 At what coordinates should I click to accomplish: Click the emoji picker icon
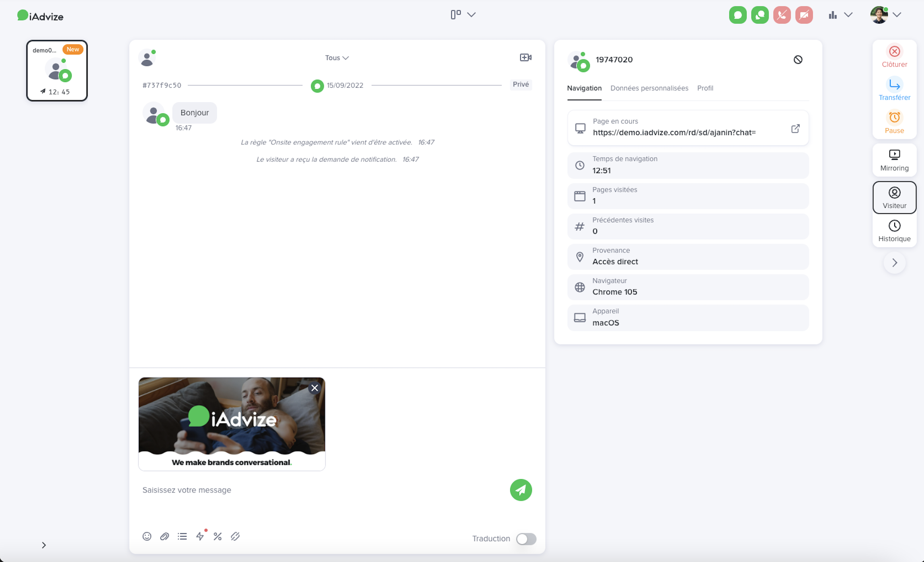pos(147,536)
